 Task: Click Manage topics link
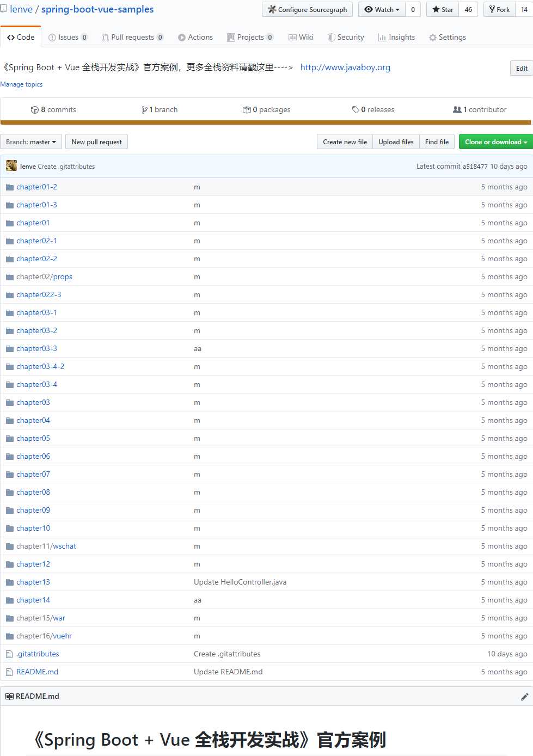coord(21,84)
